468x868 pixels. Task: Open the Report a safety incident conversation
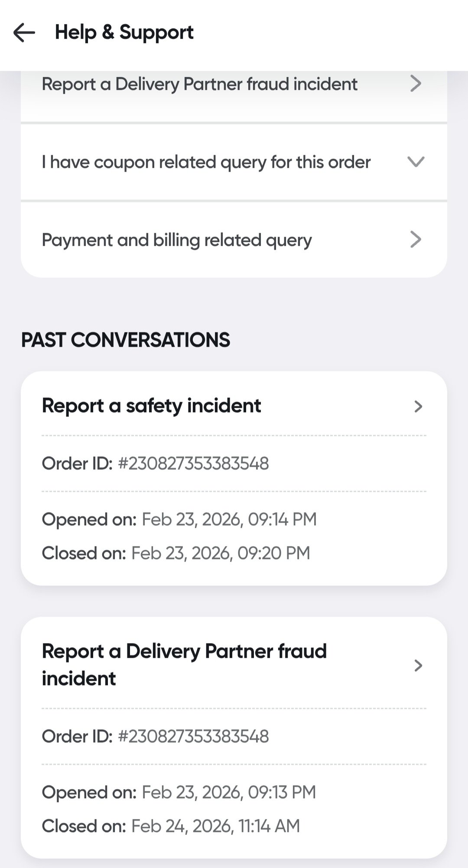pos(151,406)
